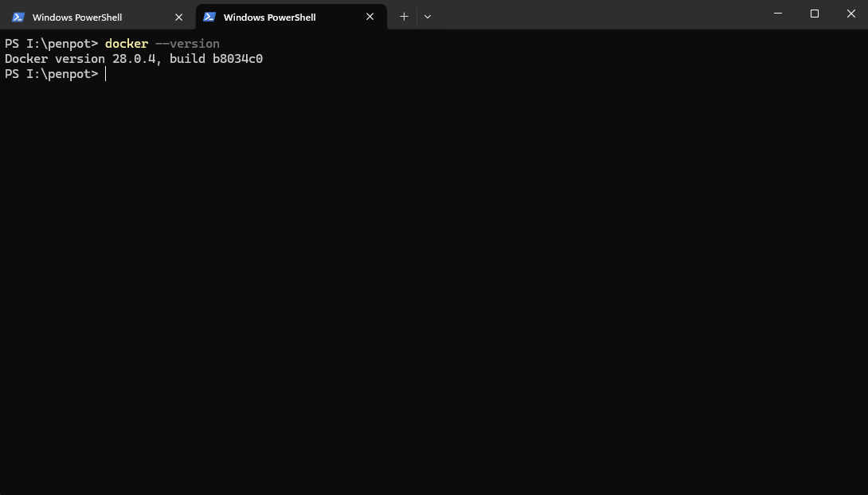Open a new tab with the plus button
868x495 pixels.
pos(404,17)
